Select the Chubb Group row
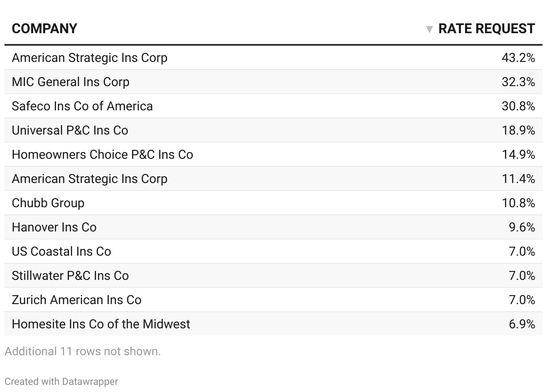The height and width of the screenshot is (392, 547). (x=48, y=203)
